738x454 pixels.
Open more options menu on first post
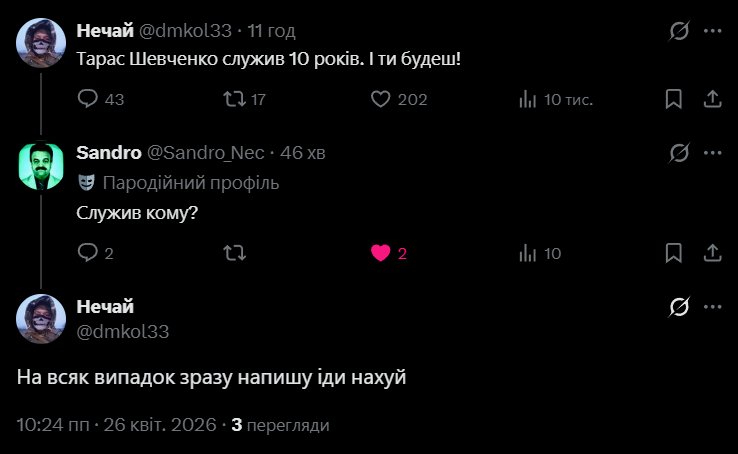712,31
